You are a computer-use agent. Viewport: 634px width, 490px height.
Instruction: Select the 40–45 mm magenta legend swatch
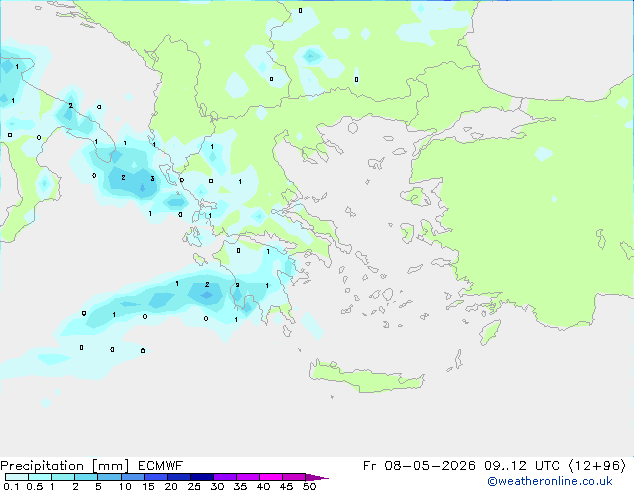coord(271,477)
